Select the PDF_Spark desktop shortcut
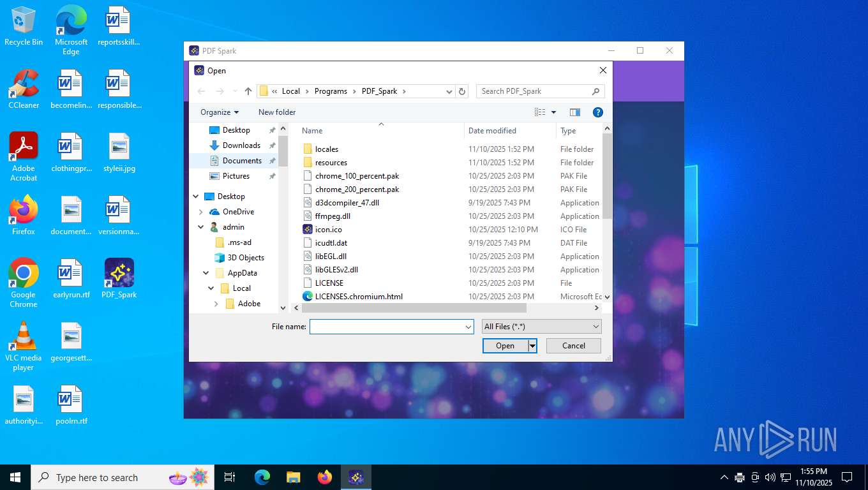This screenshot has width=868, height=490. pos(119,279)
